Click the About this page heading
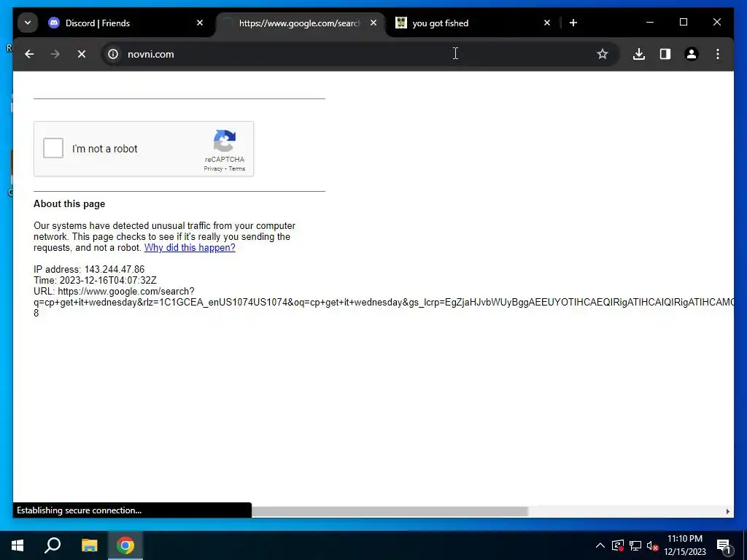The width and height of the screenshot is (747, 560). click(x=69, y=204)
